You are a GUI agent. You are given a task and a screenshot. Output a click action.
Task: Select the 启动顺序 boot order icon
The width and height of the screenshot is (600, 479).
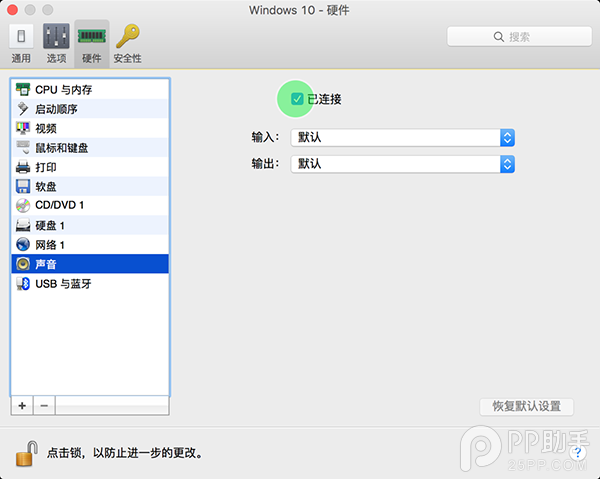click(x=23, y=109)
